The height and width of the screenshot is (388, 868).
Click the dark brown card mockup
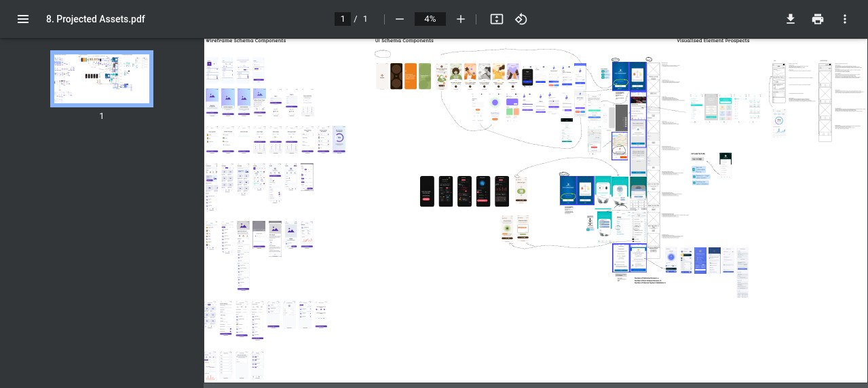pos(396,76)
